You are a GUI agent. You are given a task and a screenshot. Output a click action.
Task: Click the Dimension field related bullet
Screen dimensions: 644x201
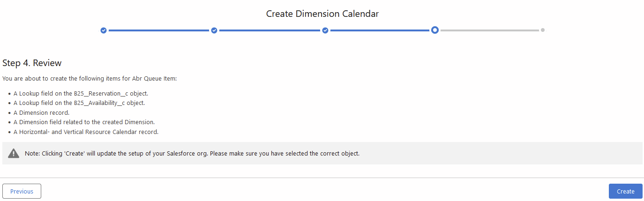point(84,122)
